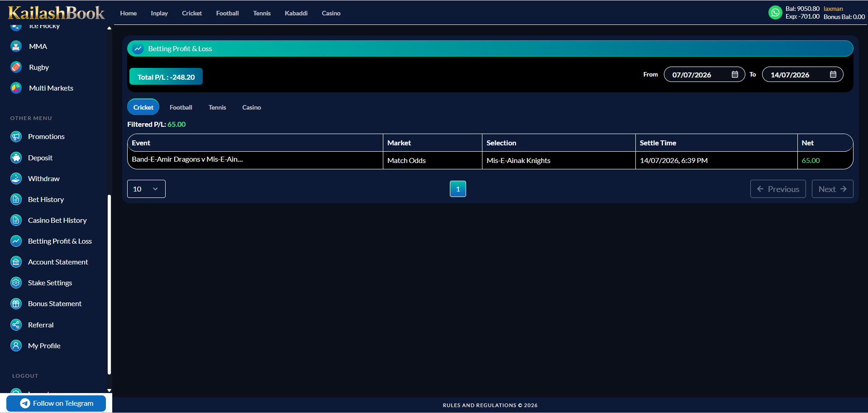
Task: Click page number 1 button
Action: click(458, 189)
